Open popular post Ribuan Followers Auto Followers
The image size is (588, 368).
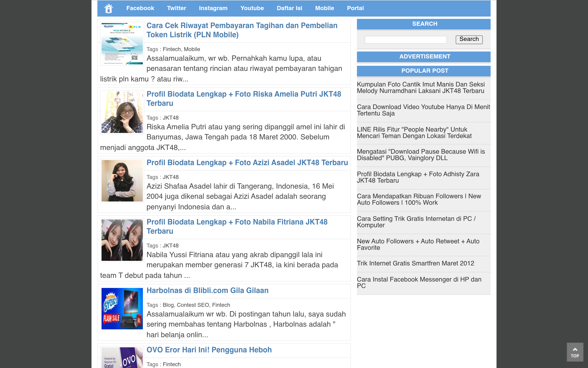pos(419,200)
